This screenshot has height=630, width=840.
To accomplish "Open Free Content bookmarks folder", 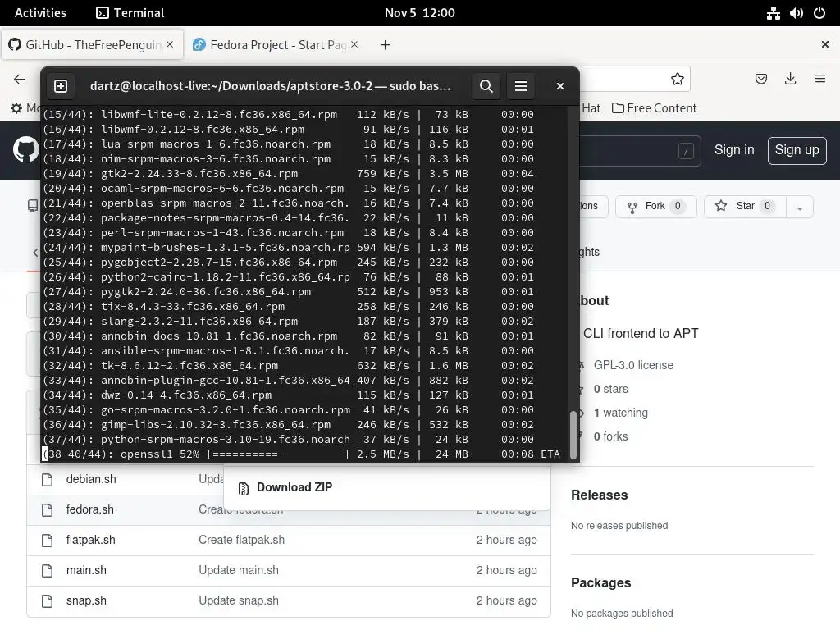I will pyautogui.click(x=654, y=108).
